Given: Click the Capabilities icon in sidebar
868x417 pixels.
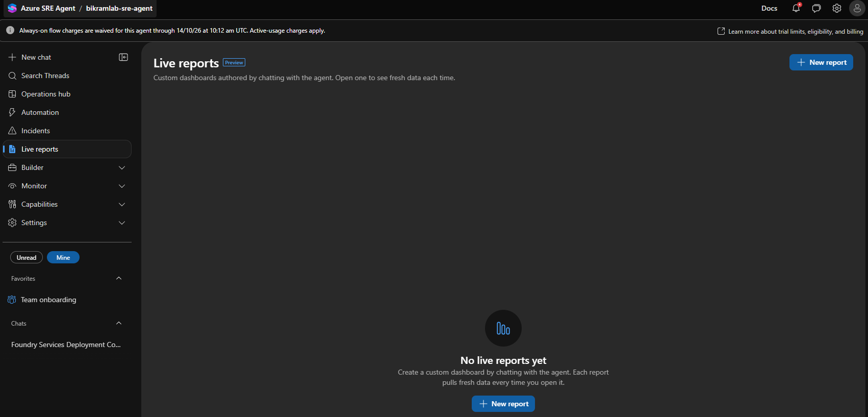Looking at the screenshot, I should [12, 204].
